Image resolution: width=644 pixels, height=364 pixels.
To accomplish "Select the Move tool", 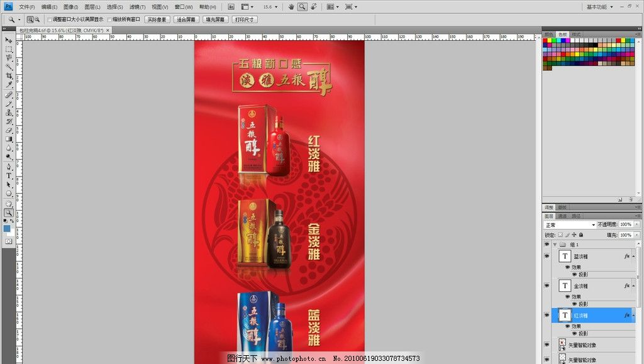I will [9, 40].
